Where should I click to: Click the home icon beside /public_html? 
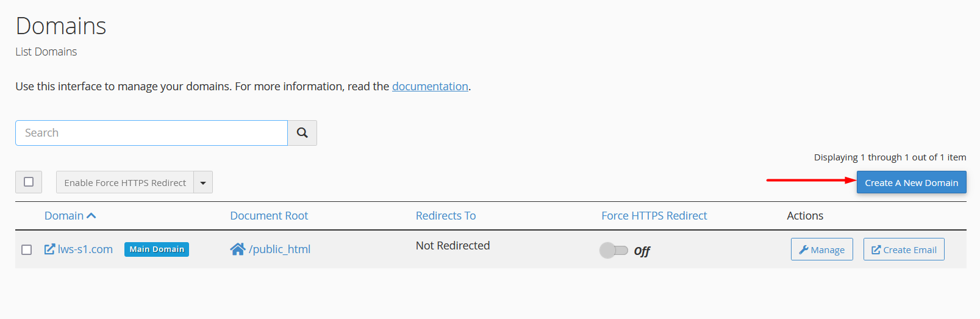237,249
